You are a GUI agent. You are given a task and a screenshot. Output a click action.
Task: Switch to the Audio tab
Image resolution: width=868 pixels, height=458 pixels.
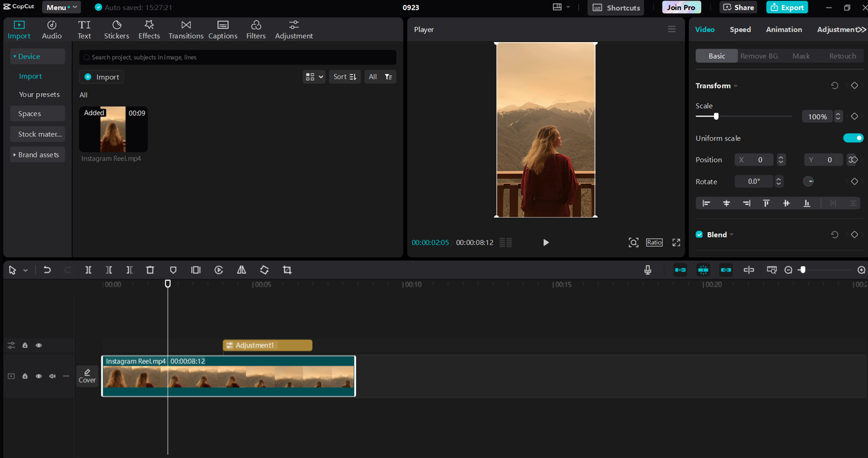tap(52, 30)
